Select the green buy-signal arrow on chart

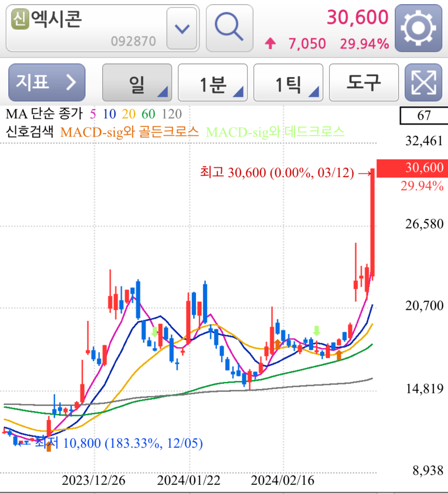tap(317, 331)
